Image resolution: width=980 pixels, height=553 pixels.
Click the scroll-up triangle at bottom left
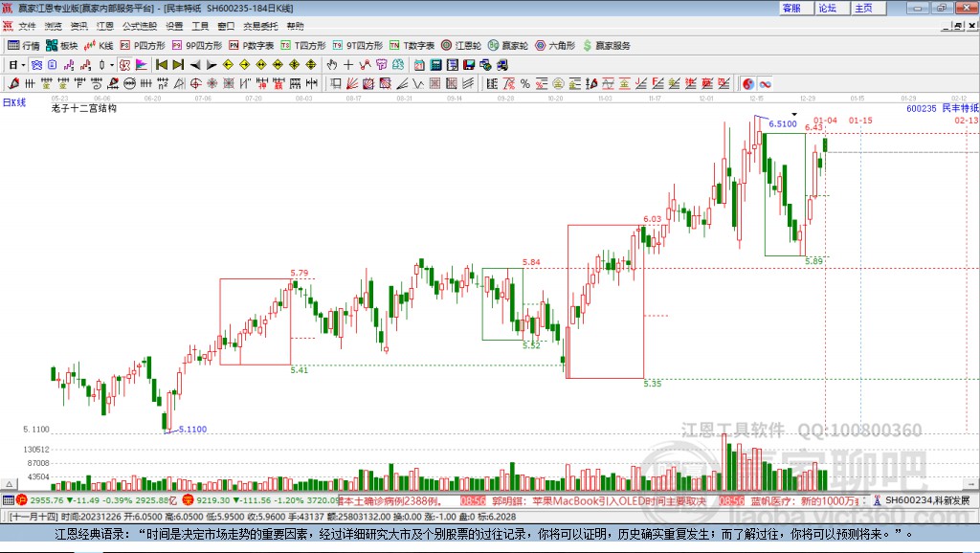click(x=9, y=484)
